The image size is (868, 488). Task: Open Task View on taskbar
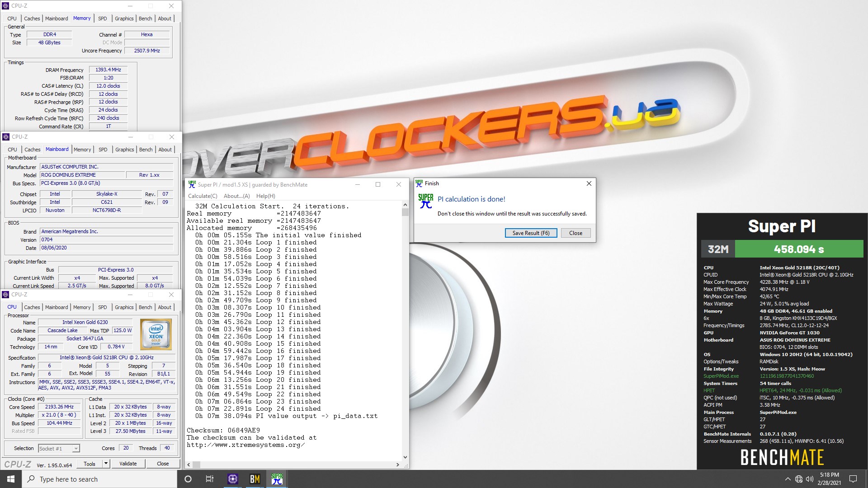210,479
